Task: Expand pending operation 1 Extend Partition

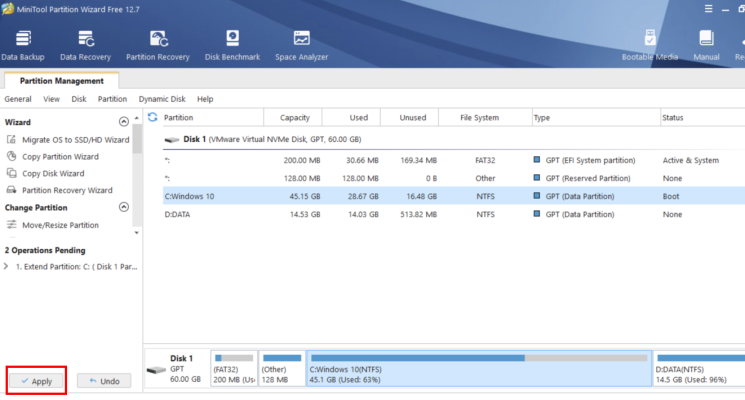Action: [x=6, y=267]
